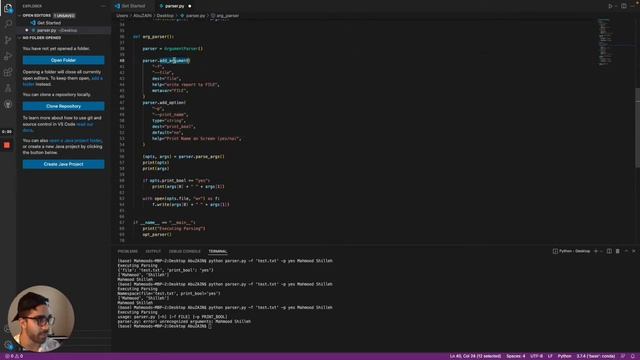
Task: Select Get Started in Open Editors list
Action: tap(49, 23)
